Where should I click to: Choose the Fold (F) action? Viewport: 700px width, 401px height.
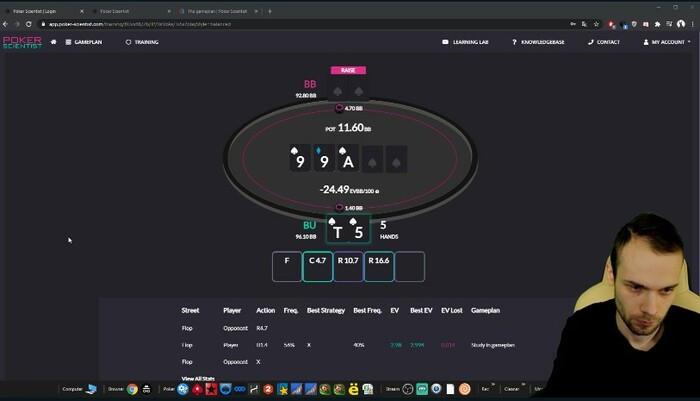(x=287, y=267)
